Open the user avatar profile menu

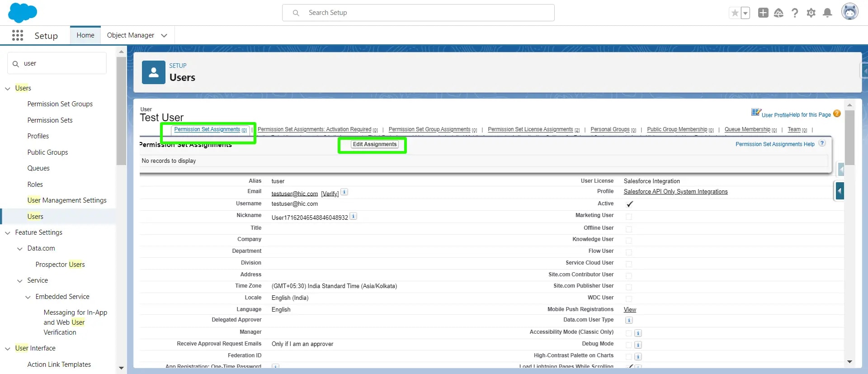point(849,12)
